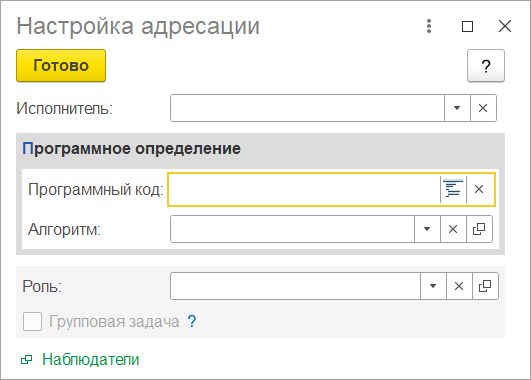Maximize the Настройка адресации window

467,26
